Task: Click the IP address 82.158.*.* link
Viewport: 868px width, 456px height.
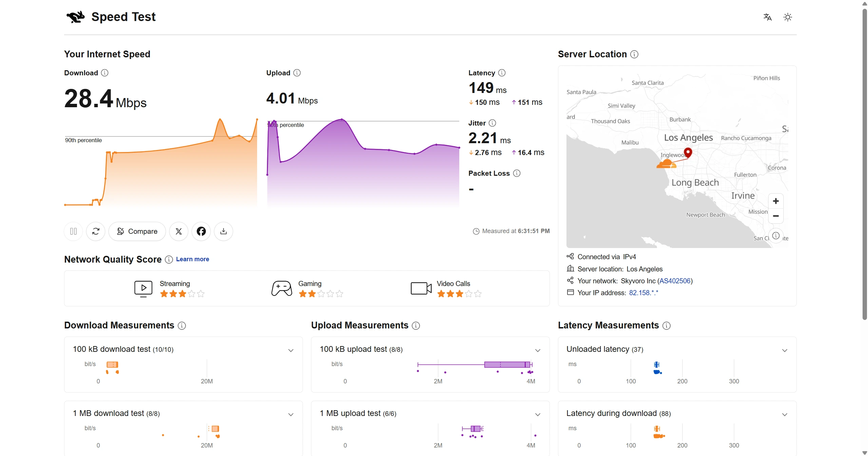Action: [643, 293]
